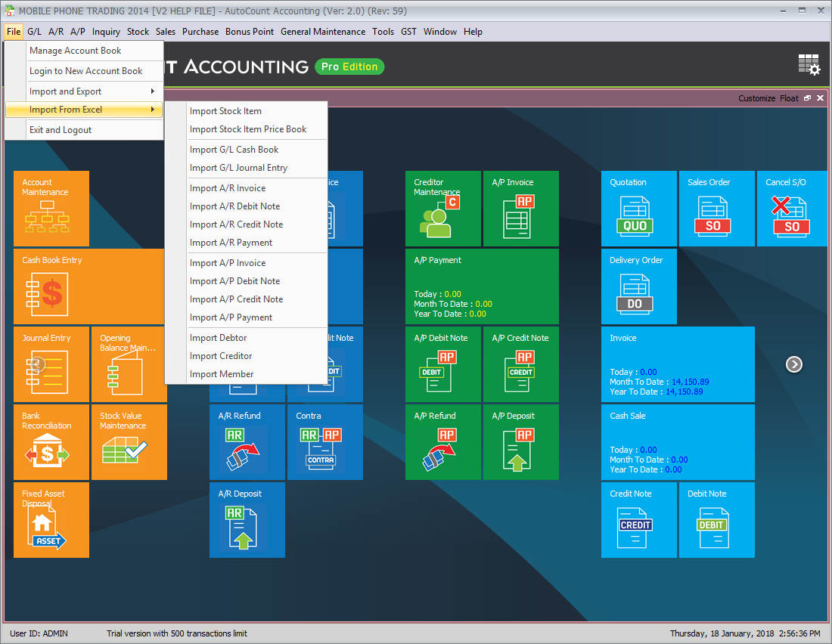Choose Import Debtor

tap(247, 338)
